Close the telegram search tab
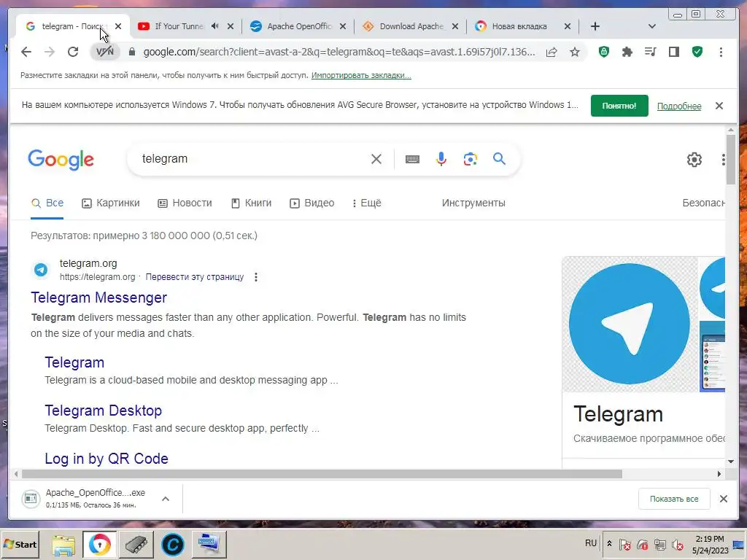The width and height of the screenshot is (747, 560). pos(118,26)
